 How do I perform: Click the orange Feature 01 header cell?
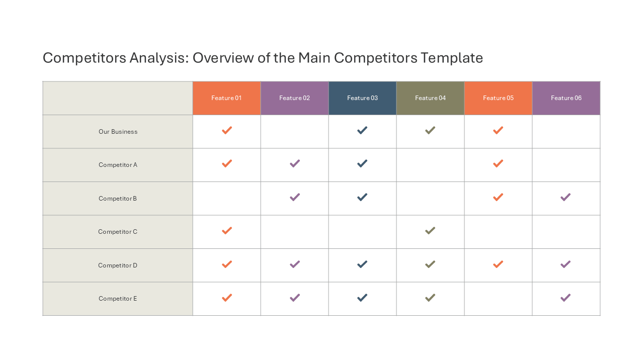click(226, 98)
